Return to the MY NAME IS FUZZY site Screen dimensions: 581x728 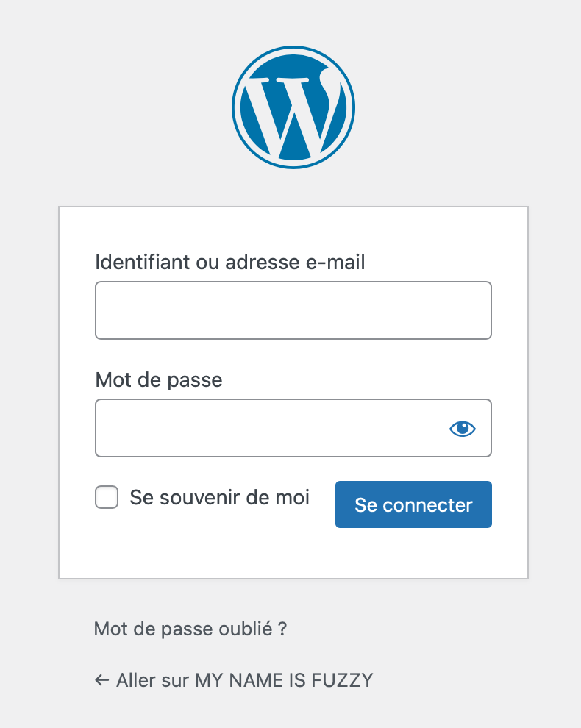coord(244,680)
